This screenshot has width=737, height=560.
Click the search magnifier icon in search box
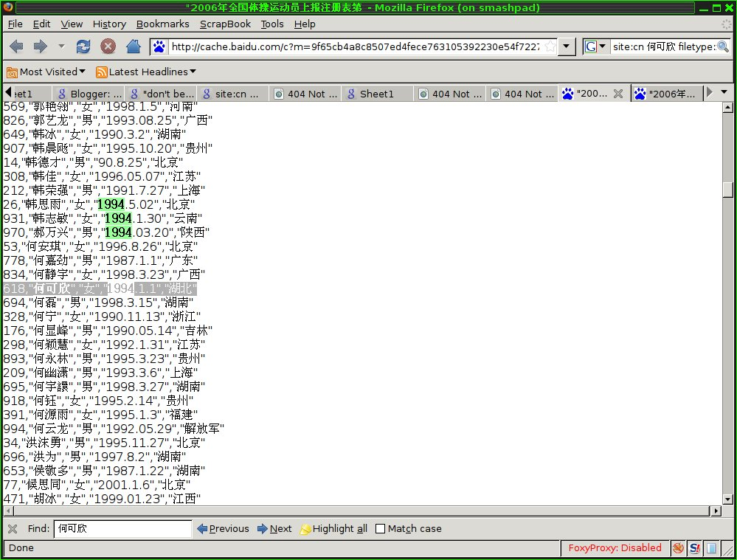724,47
